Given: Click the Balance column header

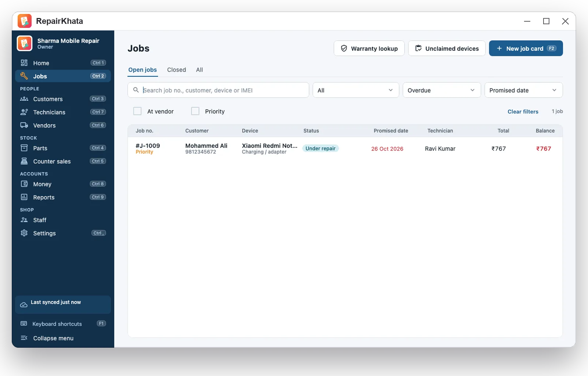Looking at the screenshot, I should click(545, 131).
